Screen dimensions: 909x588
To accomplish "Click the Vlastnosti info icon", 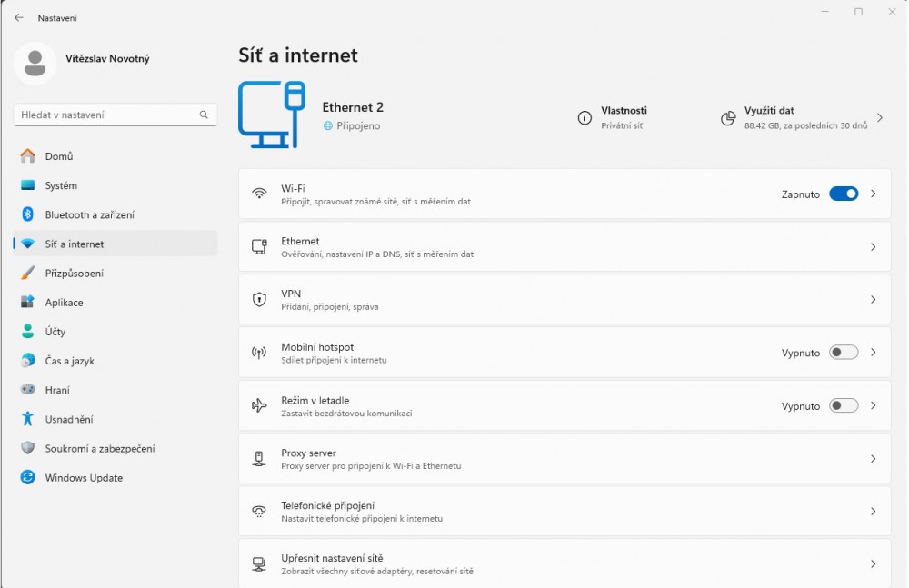I will (x=584, y=118).
